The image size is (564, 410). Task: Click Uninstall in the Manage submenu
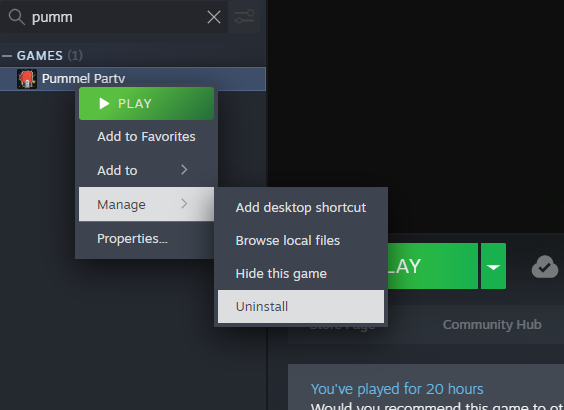coord(301,306)
